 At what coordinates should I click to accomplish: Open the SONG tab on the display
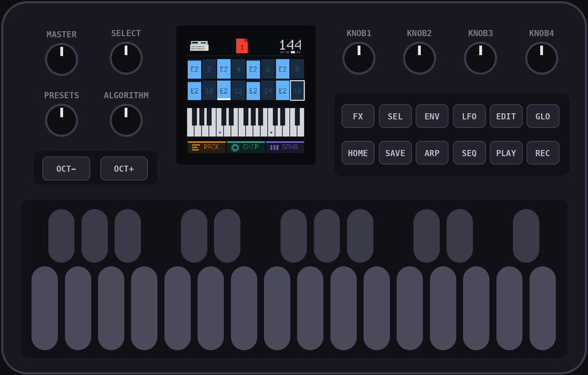(x=285, y=148)
